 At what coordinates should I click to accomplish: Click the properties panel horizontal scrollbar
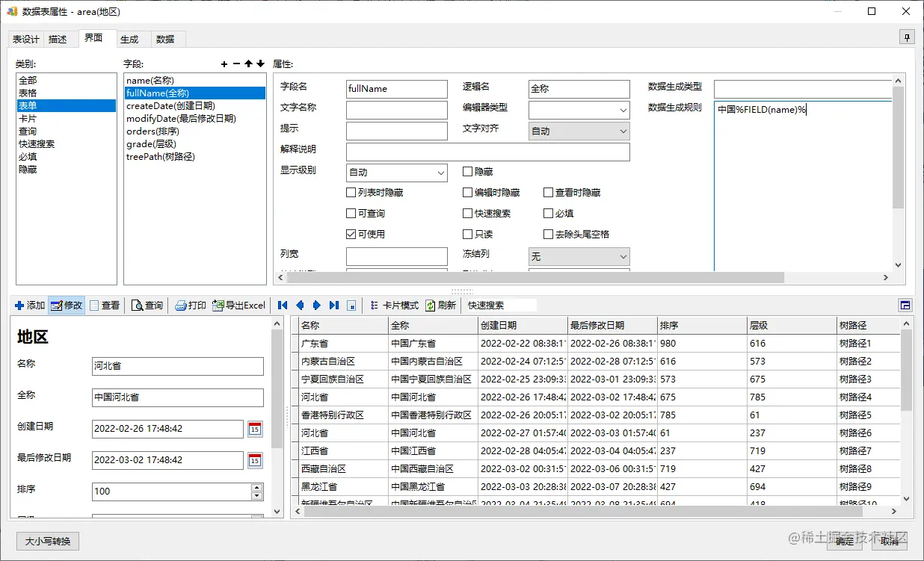[x=535, y=278]
